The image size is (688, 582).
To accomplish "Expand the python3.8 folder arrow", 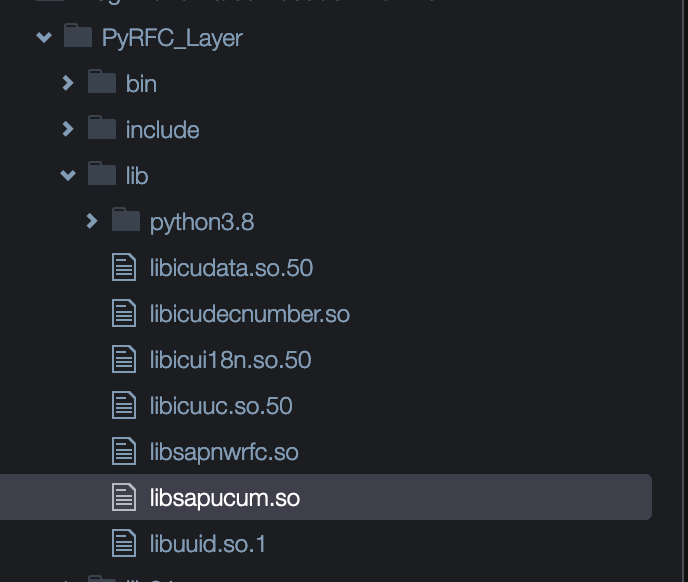I will point(92,221).
